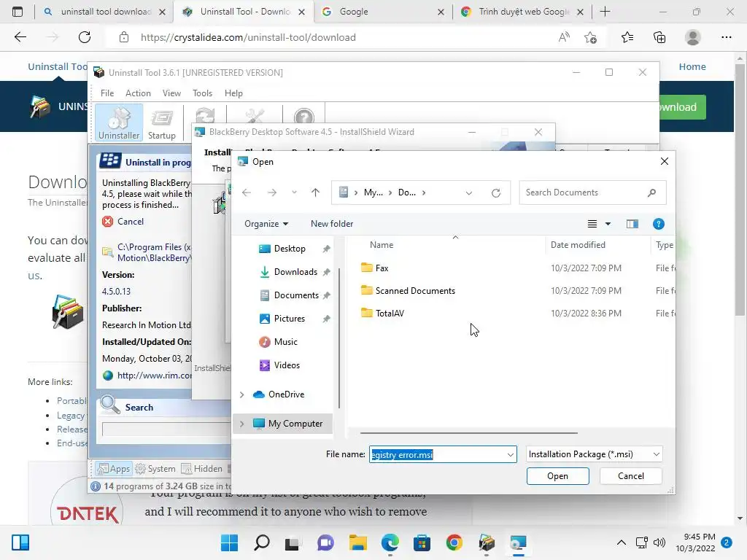Select the Fax folder

(382, 268)
